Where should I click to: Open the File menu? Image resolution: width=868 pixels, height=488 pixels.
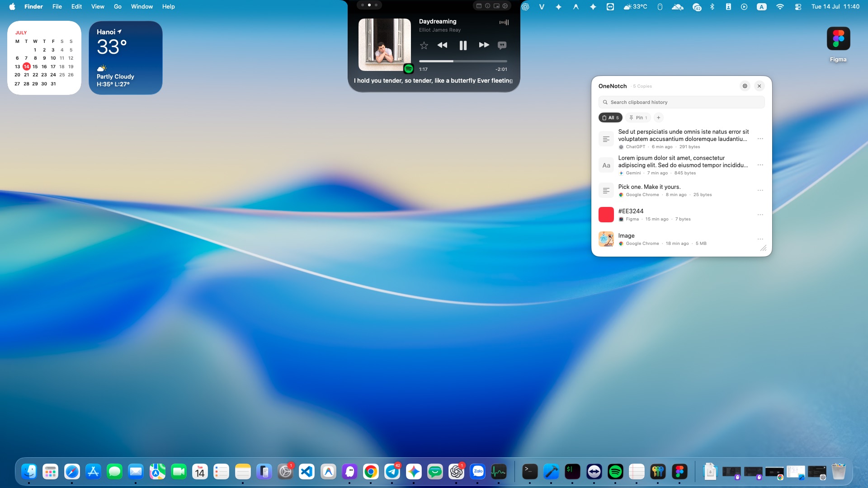pyautogui.click(x=57, y=6)
